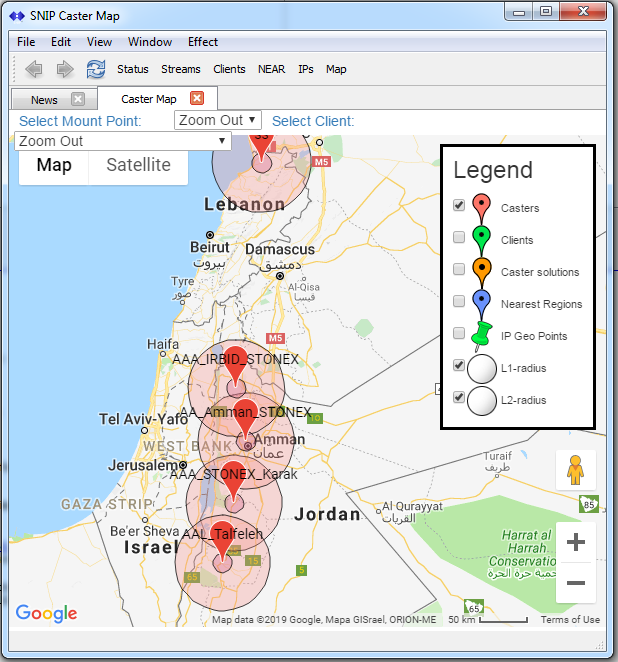This screenshot has height=662, width=618.
Task: Click the Tel Aviv-Yafo label
Action: point(143,419)
